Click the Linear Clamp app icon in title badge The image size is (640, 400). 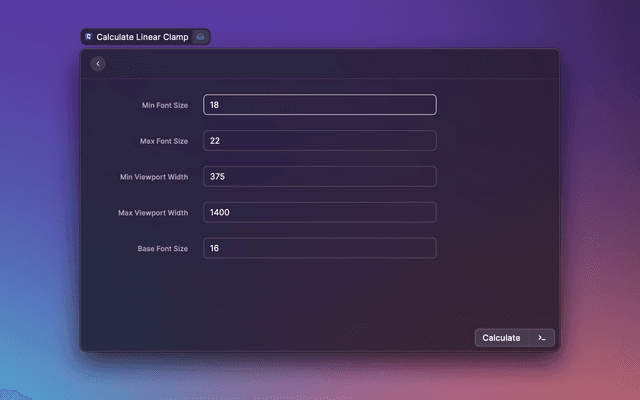(x=89, y=37)
